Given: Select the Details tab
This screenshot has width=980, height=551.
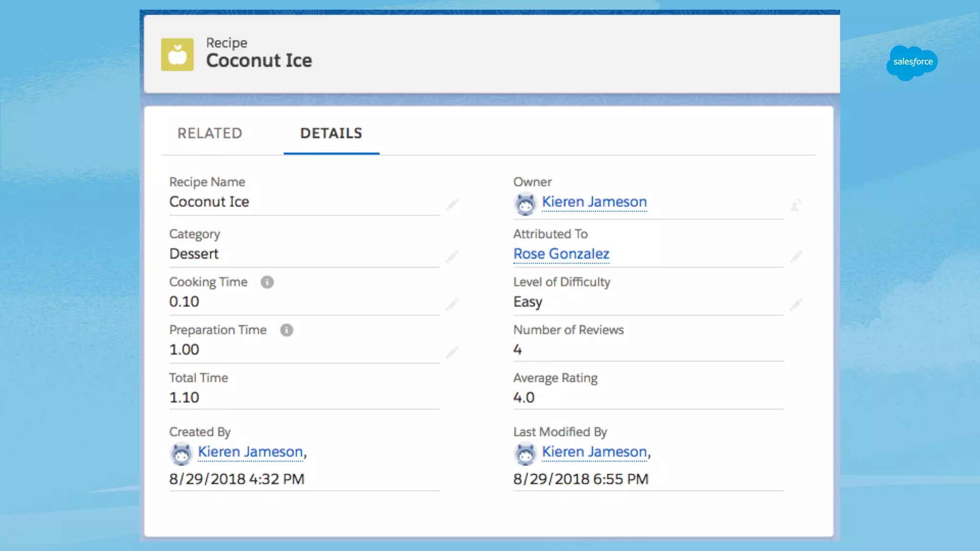Looking at the screenshot, I should point(331,133).
